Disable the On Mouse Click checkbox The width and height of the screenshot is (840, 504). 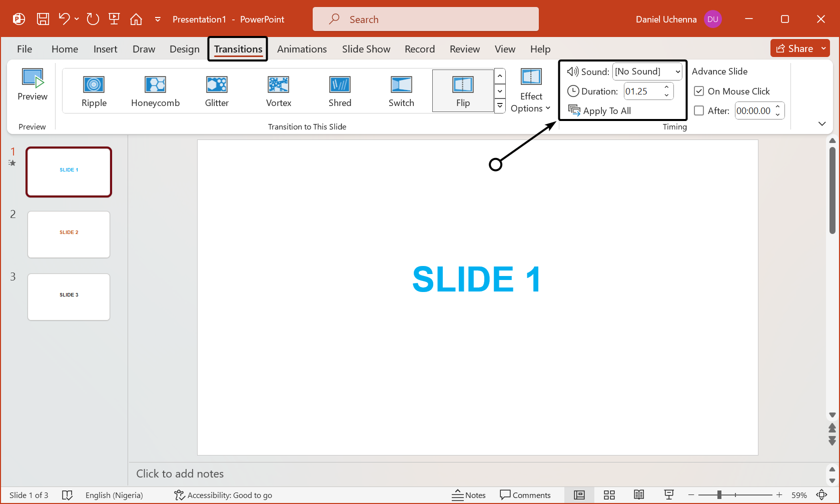(699, 91)
